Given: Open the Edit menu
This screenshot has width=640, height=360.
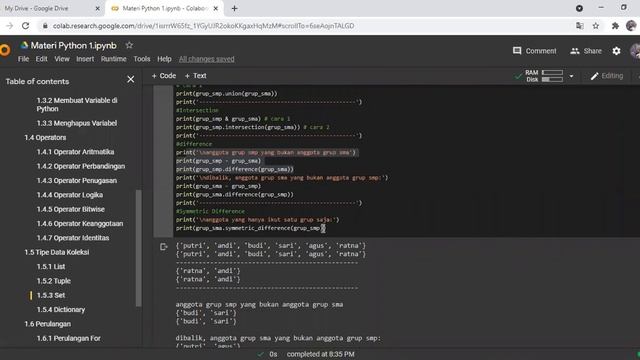Looking at the screenshot, I should coord(41,59).
